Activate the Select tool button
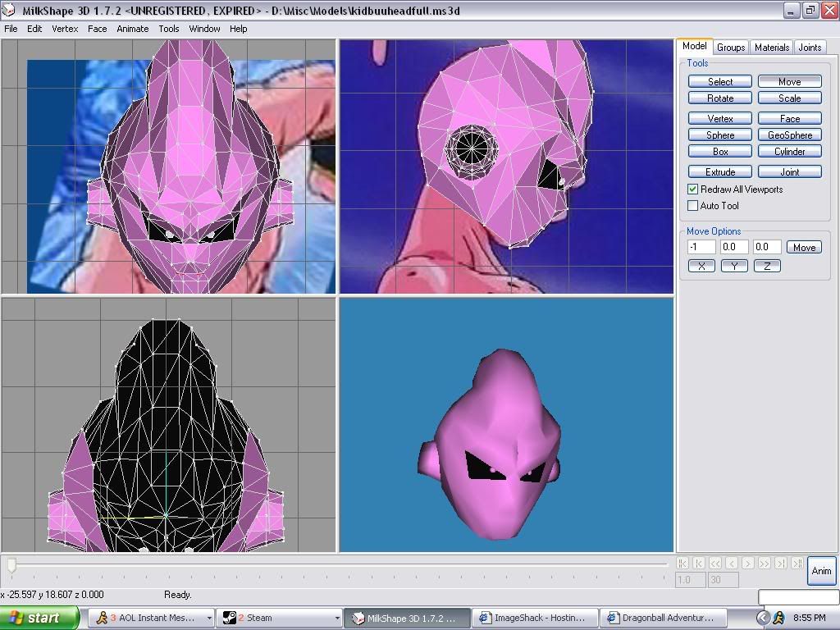The height and width of the screenshot is (630, 840). 720,81
